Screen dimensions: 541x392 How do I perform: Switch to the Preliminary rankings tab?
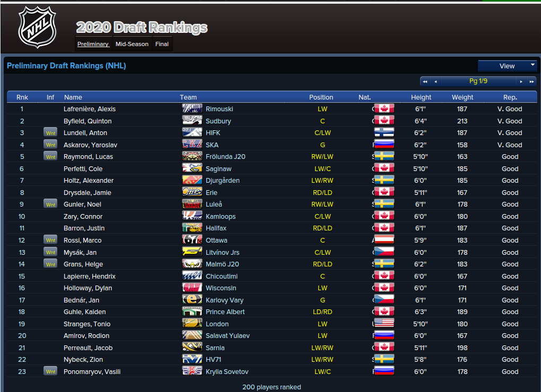(93, 44)
